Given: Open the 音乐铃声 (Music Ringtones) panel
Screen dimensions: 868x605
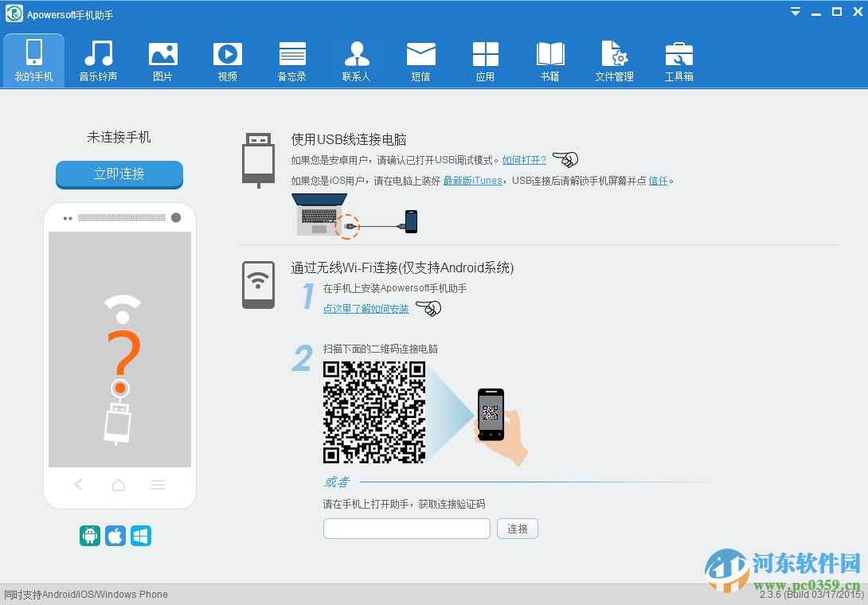Looking at the screenshot, I should (98, 60).
